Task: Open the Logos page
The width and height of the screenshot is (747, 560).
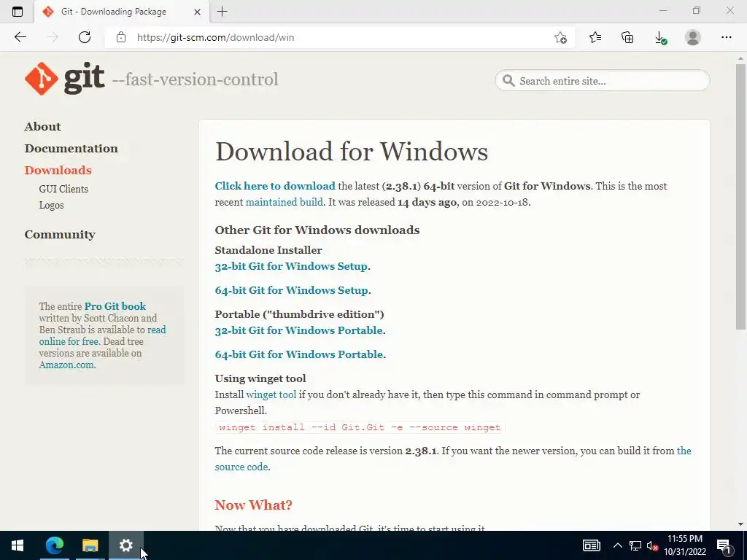Action: [51, 205]
